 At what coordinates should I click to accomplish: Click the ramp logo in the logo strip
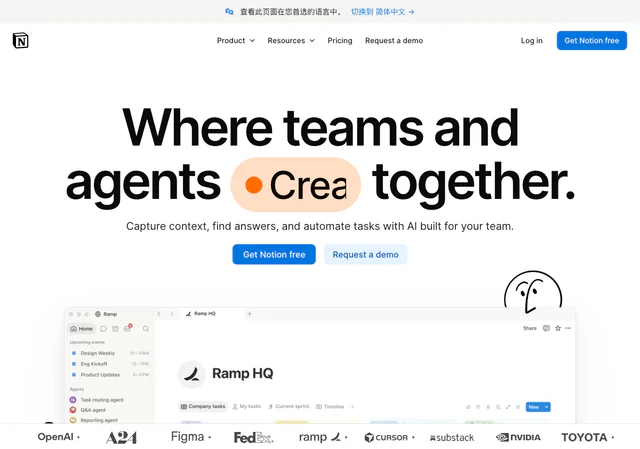[320, 437]
